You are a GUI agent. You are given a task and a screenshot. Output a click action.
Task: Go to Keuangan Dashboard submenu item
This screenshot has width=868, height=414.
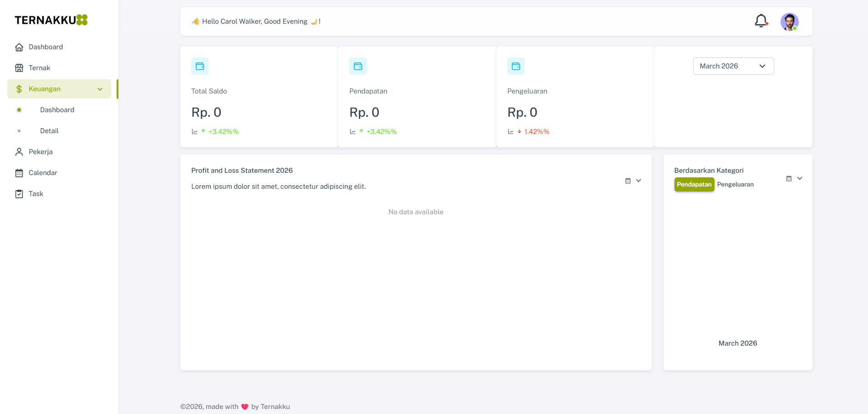pos(57,110)
